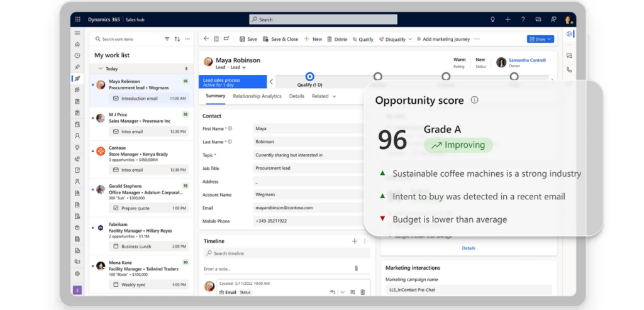Filter the work list items
The width and height of the screenshot is (644, 310).
(x=167, y=39)
